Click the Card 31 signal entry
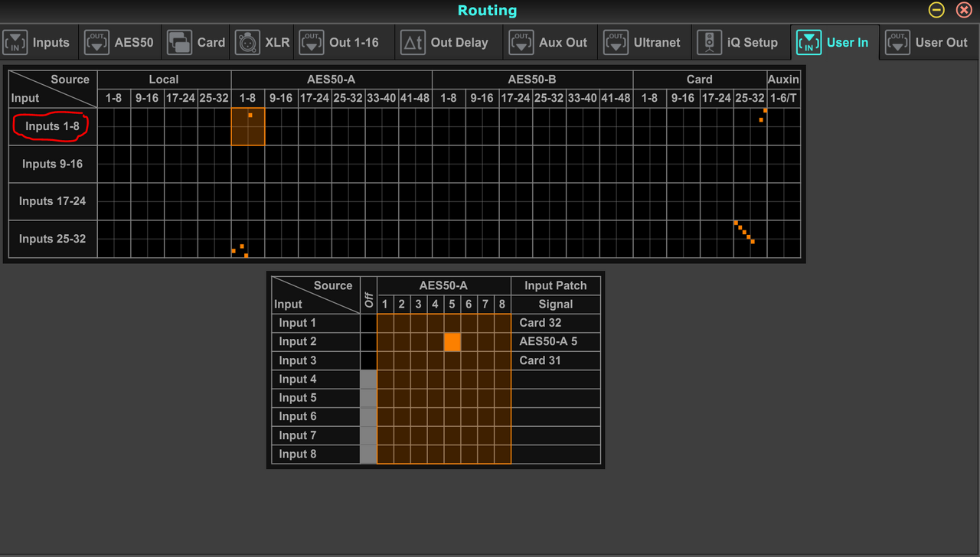This screenshot has height=557, width=980. pyautogui.click(x=556, y=360)
